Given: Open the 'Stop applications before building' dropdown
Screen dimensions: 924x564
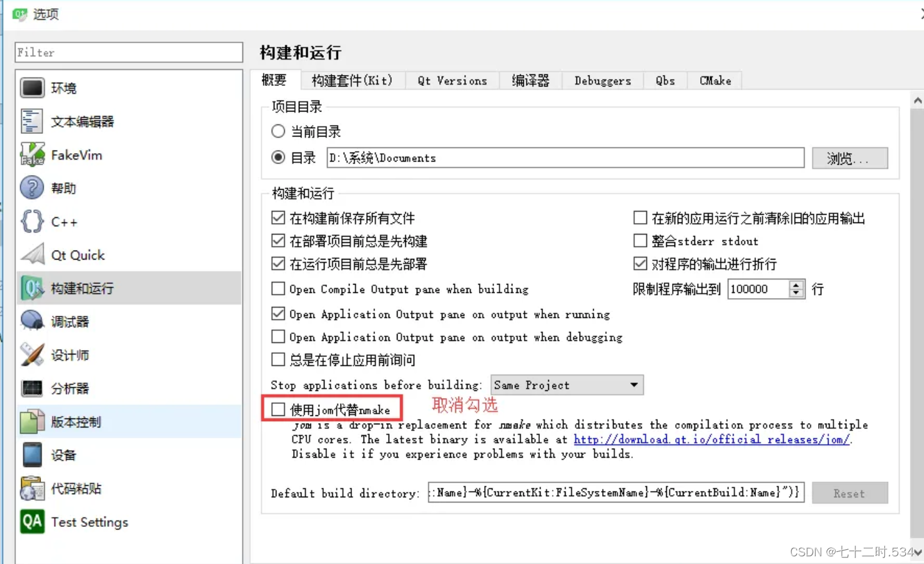Looking at the screenshot, I should (x=566, y=385).
